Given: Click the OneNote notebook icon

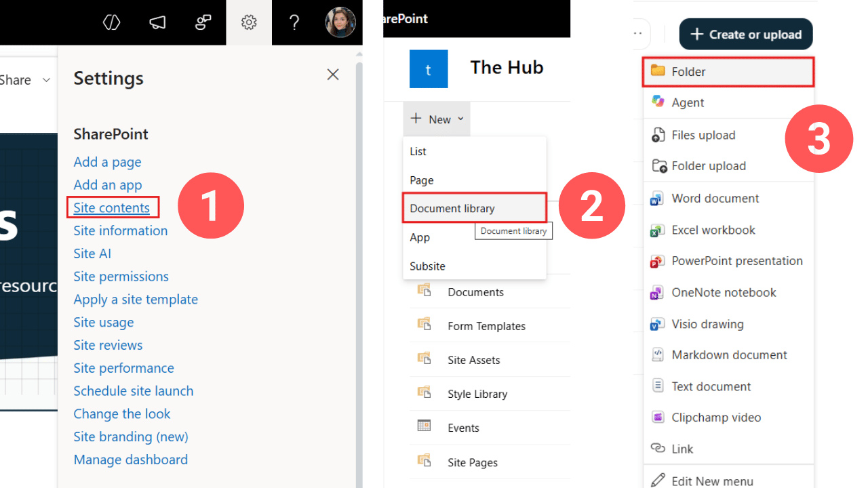Looking at the screenshot, I should tap(657, 293).
